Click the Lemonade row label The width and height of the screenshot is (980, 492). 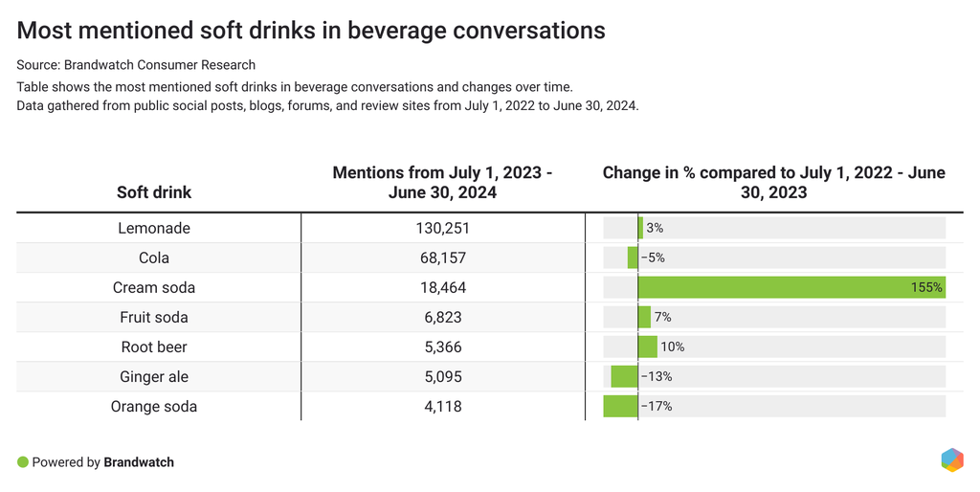tap(154, 228)
